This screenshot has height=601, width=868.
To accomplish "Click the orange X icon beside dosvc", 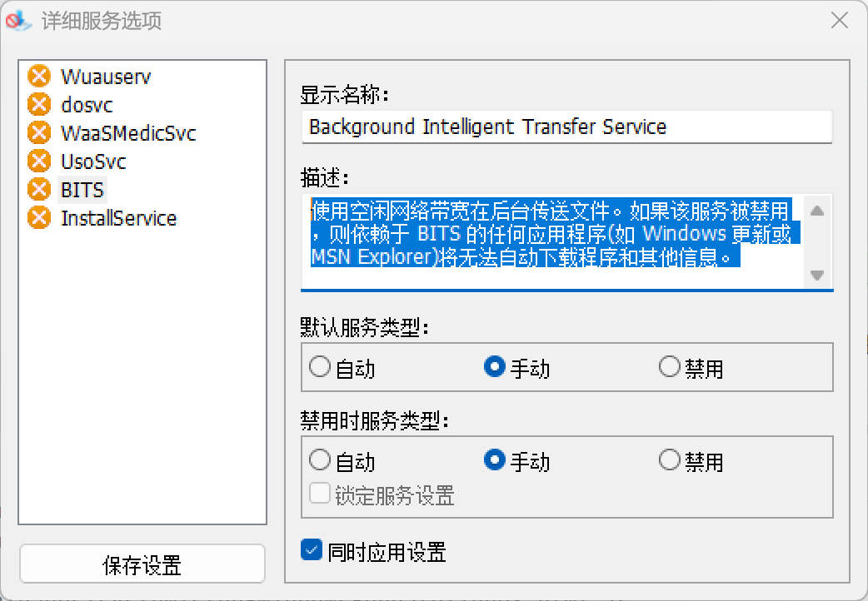I will (x=38, y=105).
